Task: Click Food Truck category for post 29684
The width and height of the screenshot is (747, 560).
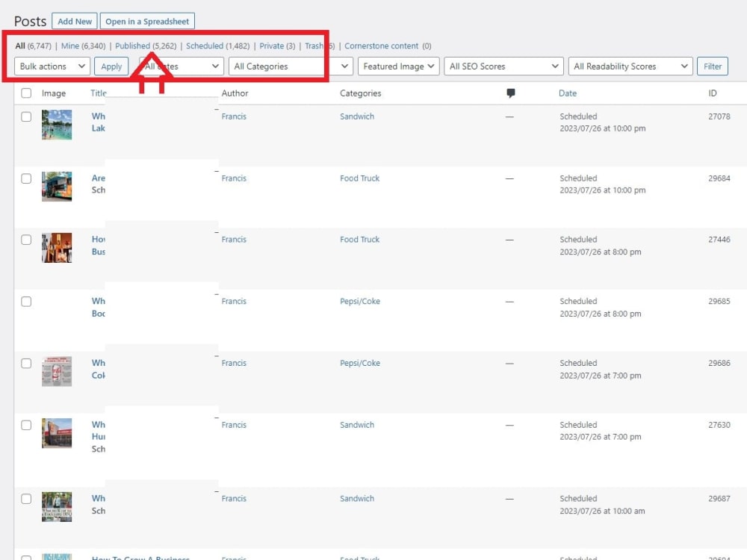Action: [360, 178]
